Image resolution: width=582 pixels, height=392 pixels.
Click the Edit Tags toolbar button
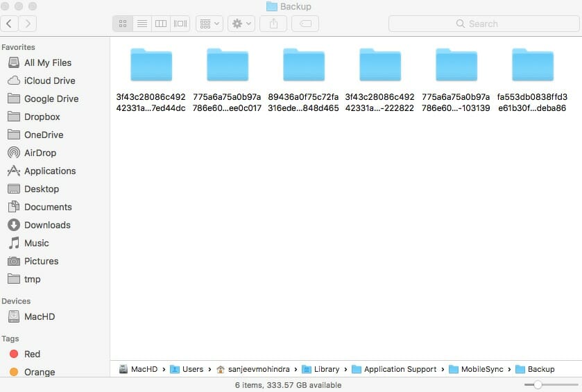305,24
